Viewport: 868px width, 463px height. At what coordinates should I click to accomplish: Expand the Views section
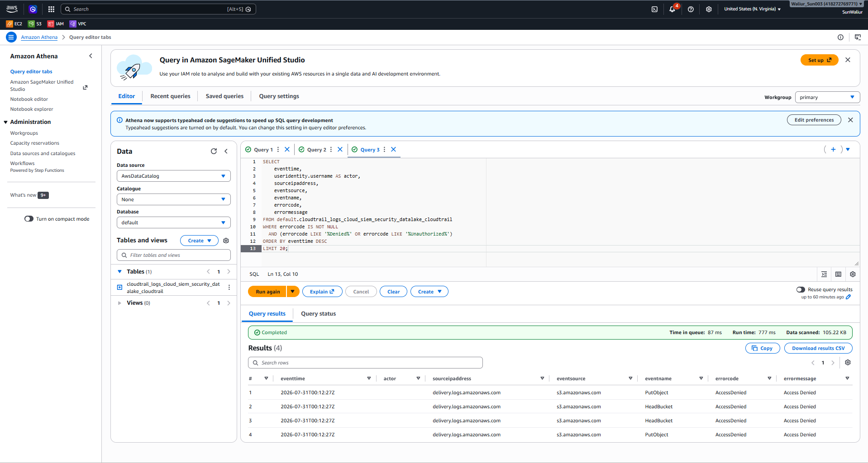(x=119, y=303)
